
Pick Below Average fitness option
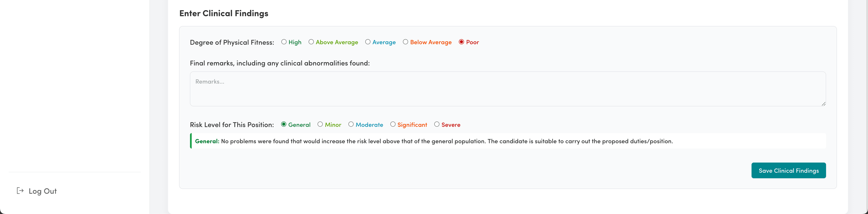[x=406, y=42]
